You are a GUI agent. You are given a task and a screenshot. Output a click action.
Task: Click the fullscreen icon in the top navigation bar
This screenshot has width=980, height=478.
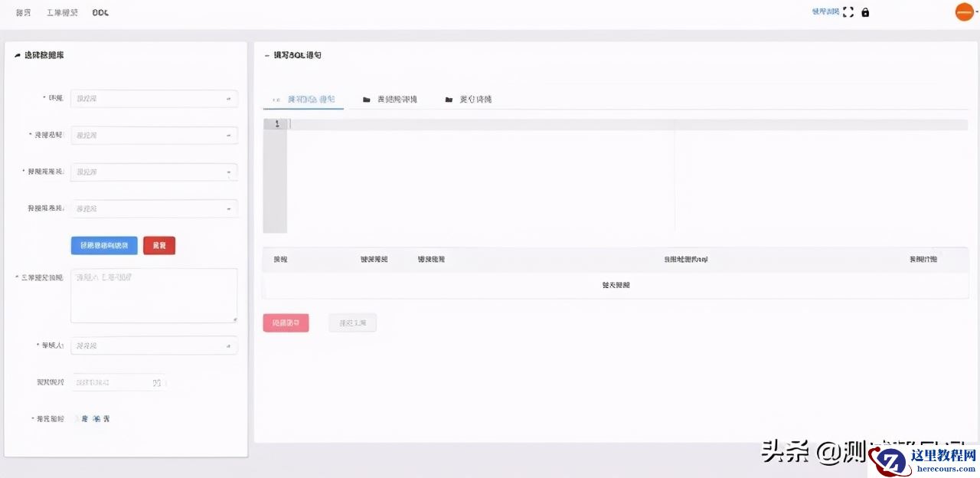click(x=848, y=11)
